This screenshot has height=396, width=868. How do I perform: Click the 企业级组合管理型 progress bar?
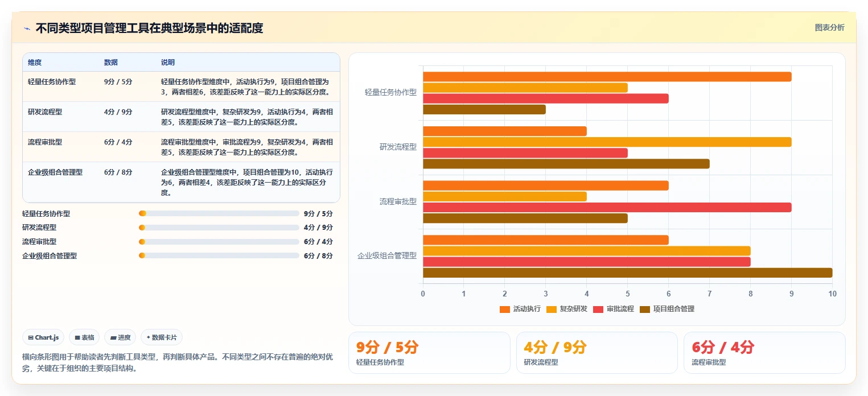(219, 255)
